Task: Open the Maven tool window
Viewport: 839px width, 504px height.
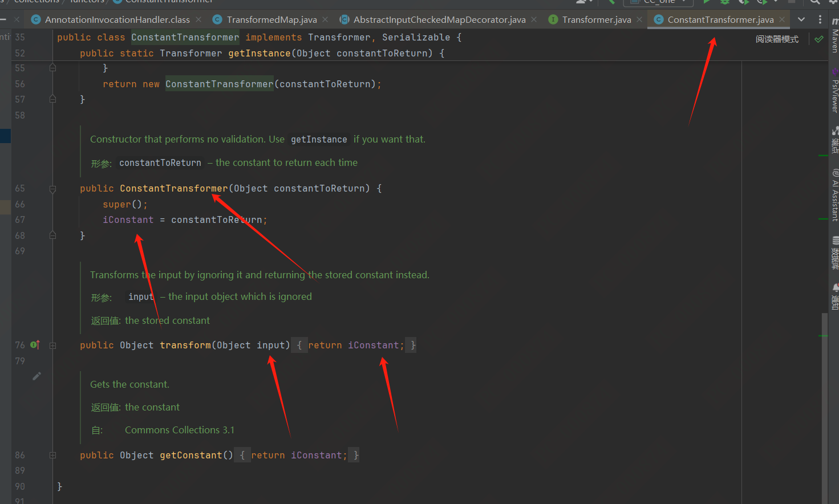Action: click(x=834, y=35)
